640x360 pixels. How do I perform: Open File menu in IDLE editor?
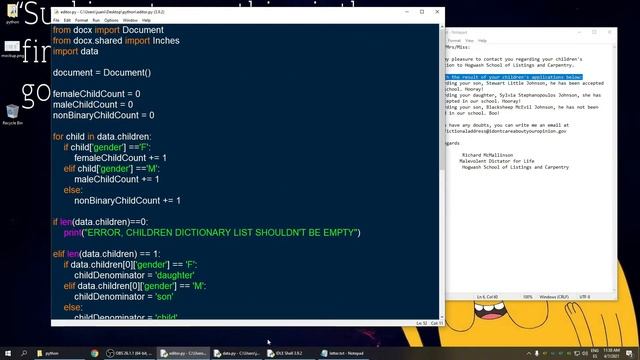pyautogui.click(x=56, y=20)
